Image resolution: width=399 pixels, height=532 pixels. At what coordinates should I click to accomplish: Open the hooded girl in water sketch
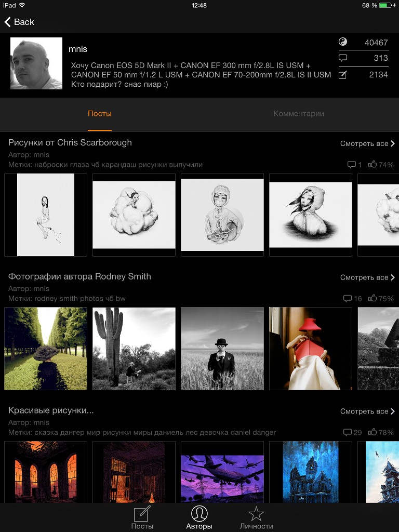(311, 215)
